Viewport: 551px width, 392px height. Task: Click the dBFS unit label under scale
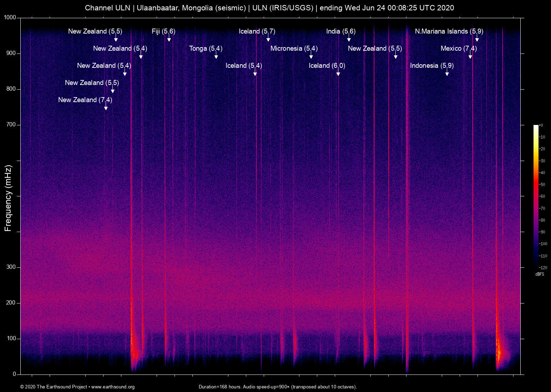pyautogui.click(x=540, y=274)
